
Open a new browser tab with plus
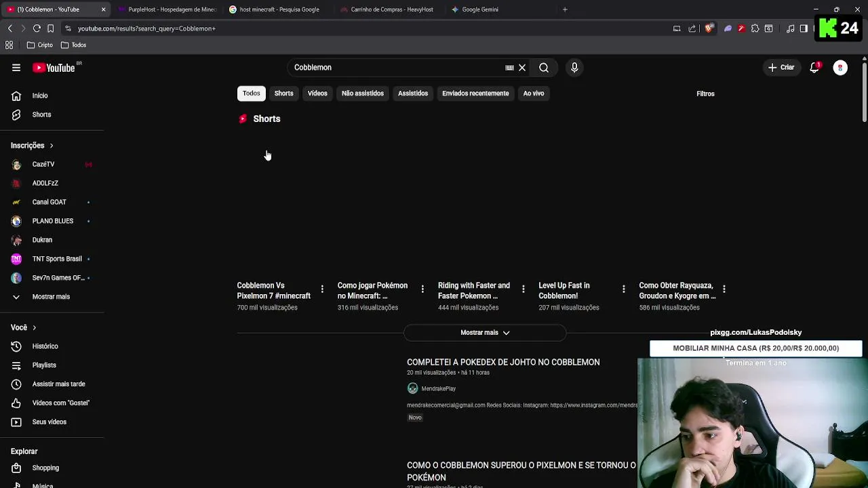coord(565,9)
